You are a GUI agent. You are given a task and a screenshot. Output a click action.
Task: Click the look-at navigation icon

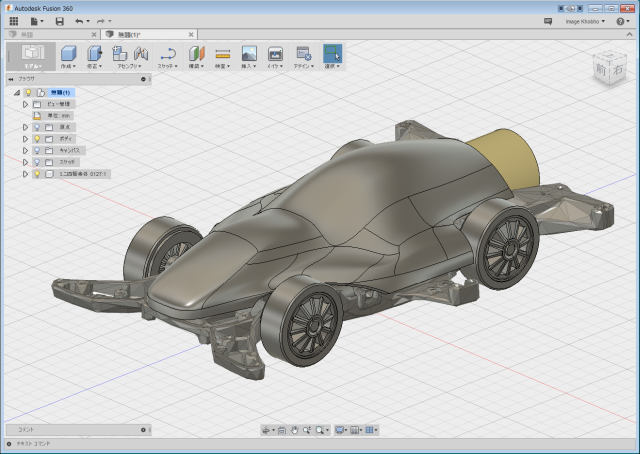pos(282,430)
